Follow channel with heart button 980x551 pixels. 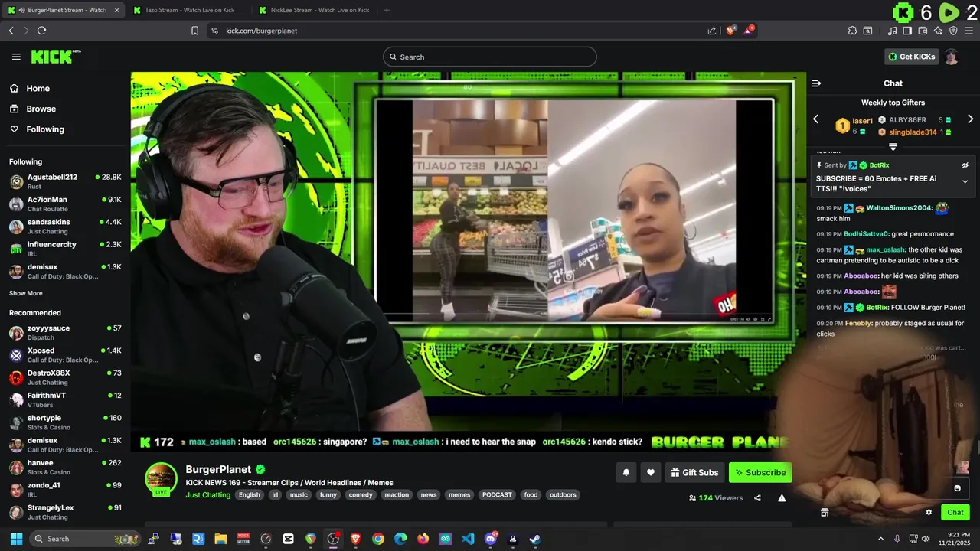tap(650, 473)
